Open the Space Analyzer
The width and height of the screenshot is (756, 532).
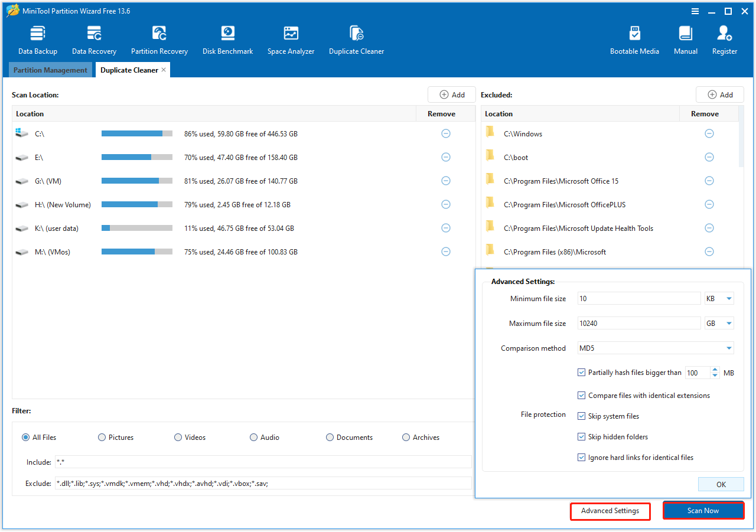tap(291, 38)
